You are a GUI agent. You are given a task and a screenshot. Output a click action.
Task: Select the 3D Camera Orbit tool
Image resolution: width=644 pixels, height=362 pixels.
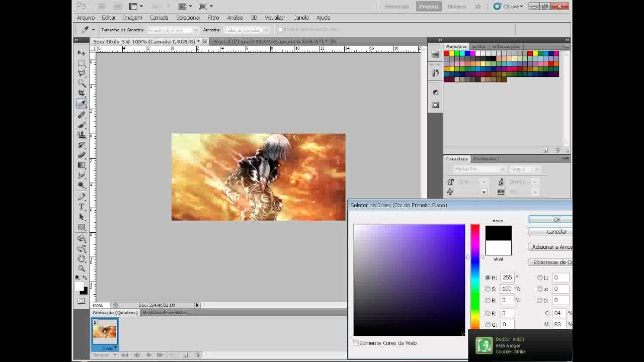point(82,248)
